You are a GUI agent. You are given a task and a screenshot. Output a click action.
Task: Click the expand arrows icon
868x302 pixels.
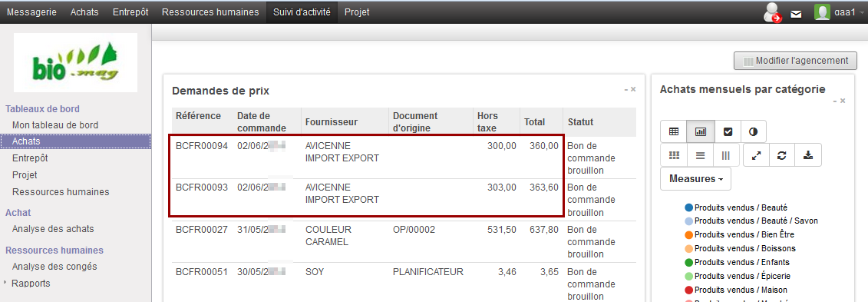[x=756, y=156]
